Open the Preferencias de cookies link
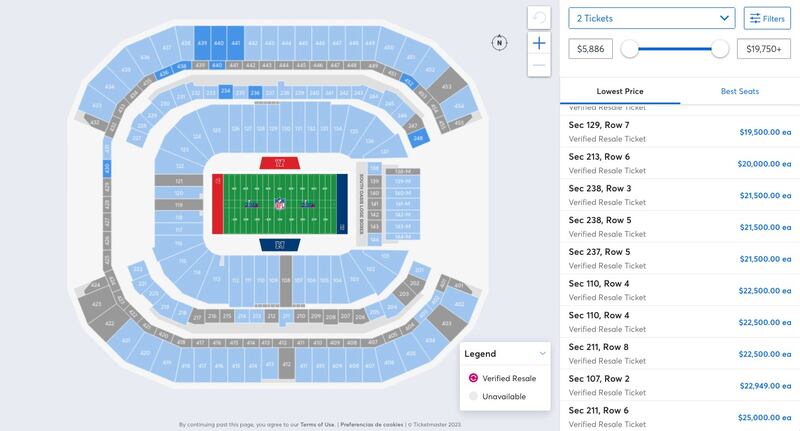 pyautogui.click(x=371, y=424)
